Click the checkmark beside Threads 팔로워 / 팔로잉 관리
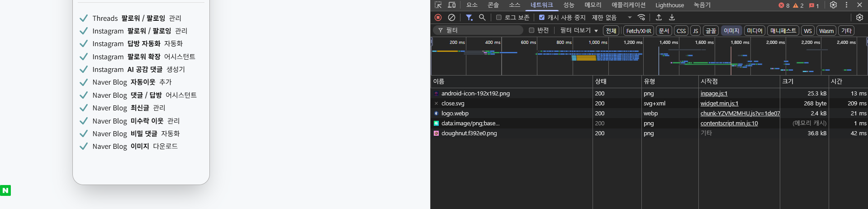The image size is (868, 209). [83, 18]
